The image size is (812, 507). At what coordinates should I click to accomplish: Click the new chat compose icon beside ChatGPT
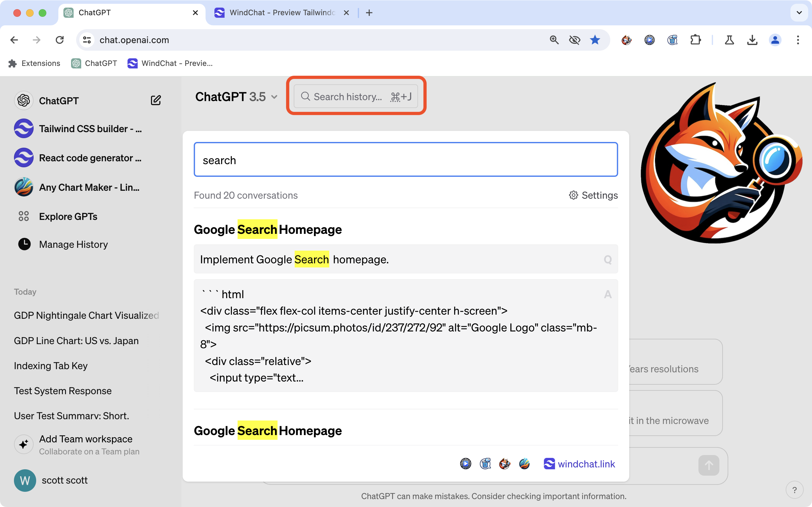tap(156, 99)
